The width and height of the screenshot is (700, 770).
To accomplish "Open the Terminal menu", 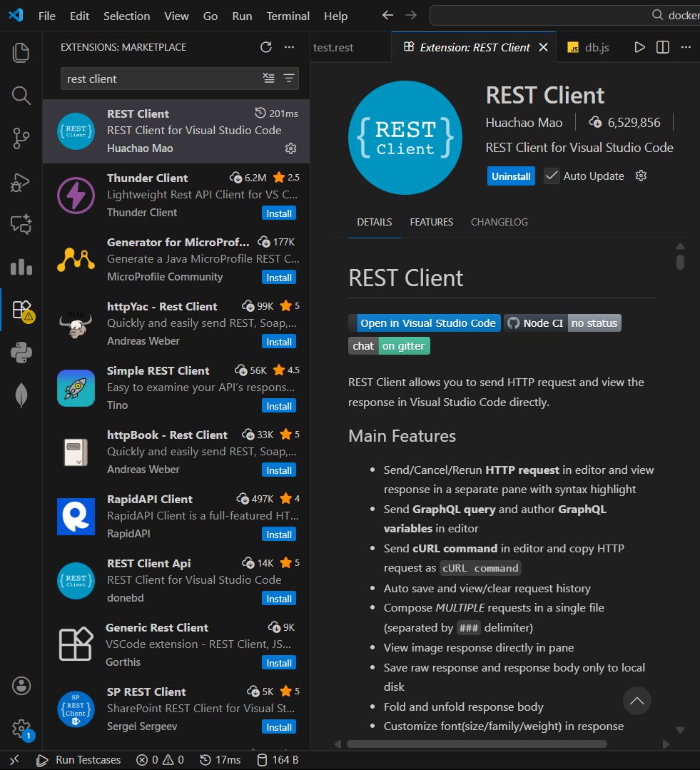I will (288, 16).
